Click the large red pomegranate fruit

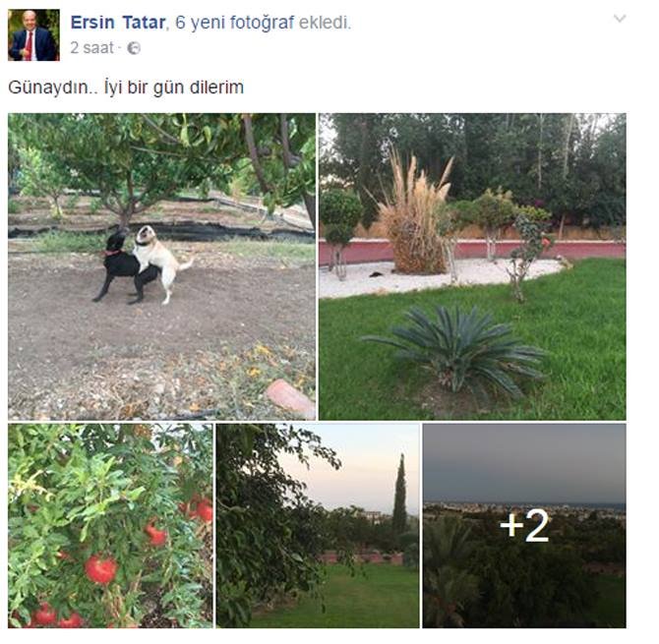coord(101,569)
